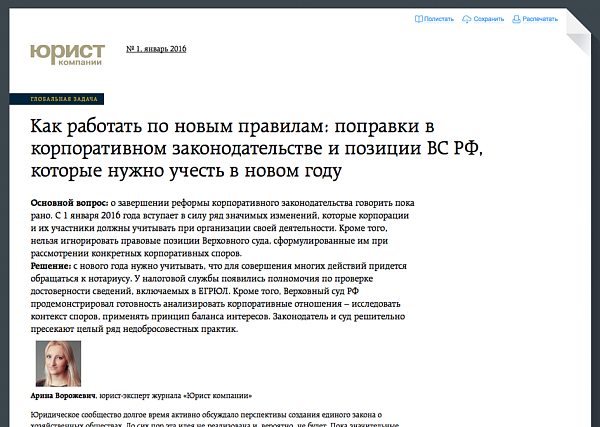Click the Глобальная задача section label
600x427 pixels.
pos(57,99)
